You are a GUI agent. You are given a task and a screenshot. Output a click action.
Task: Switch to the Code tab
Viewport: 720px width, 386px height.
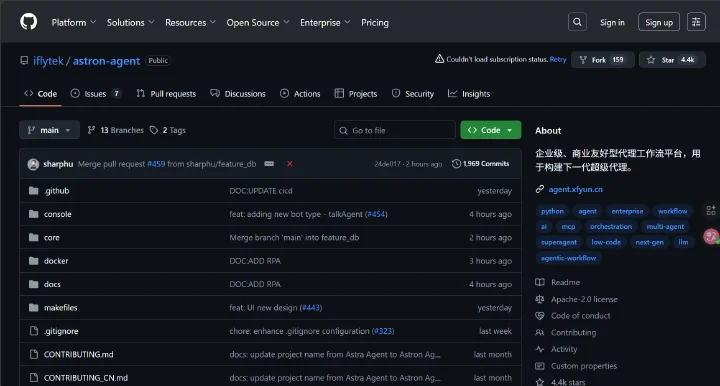40,94
